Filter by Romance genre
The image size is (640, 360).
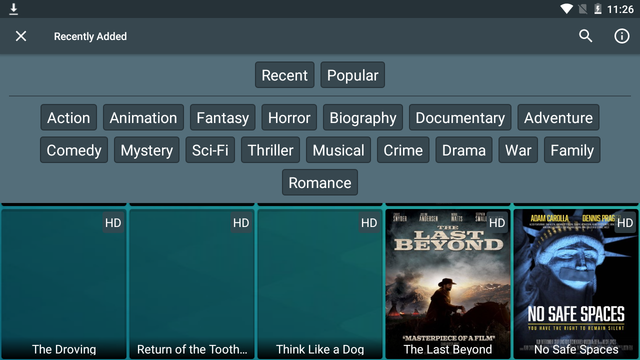(320, 182)
